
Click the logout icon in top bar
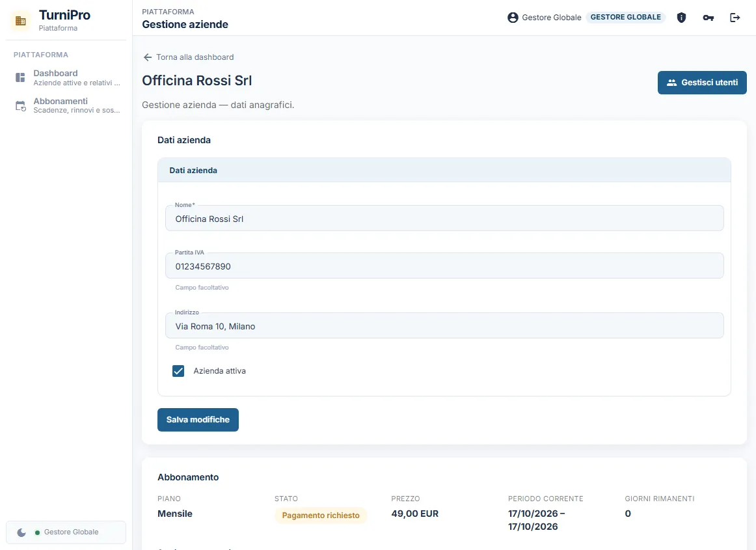(x=735, y=18)
